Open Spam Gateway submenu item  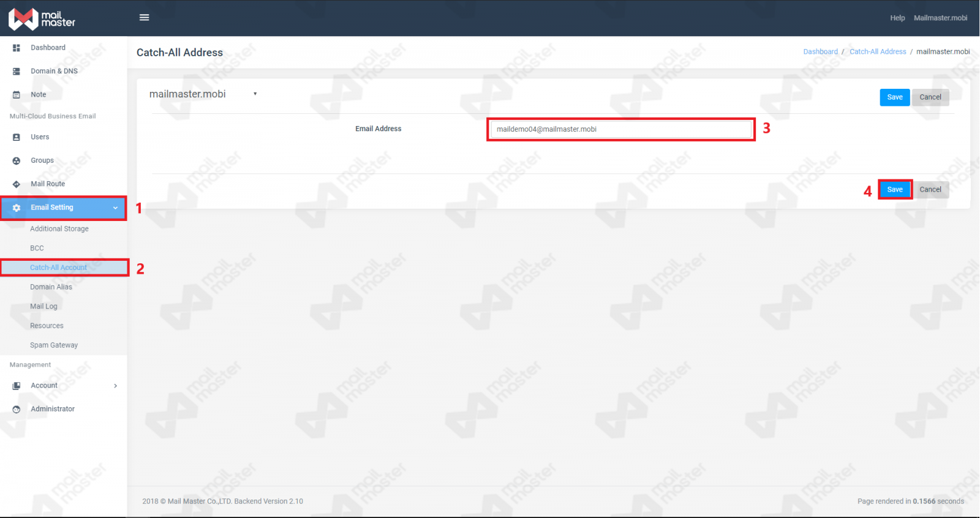(54, 345)
